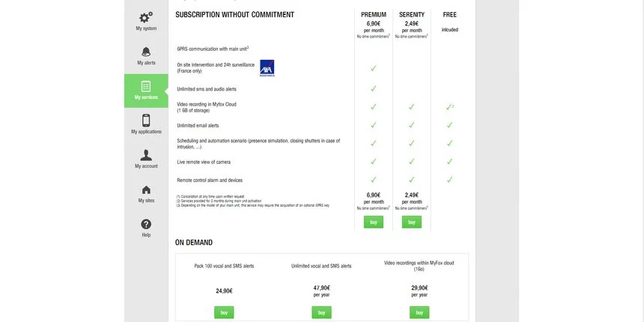Click Free column header

tap(450, 15)
